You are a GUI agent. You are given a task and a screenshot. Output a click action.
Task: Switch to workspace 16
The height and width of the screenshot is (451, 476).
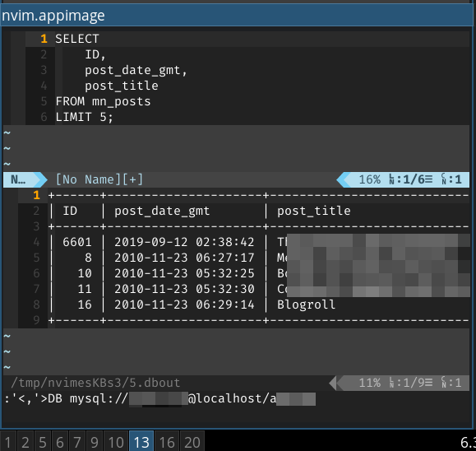click(x=167, y=442)
